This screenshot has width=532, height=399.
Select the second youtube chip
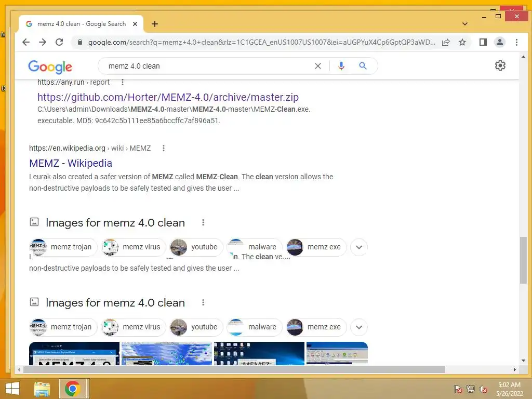[196, 327]
